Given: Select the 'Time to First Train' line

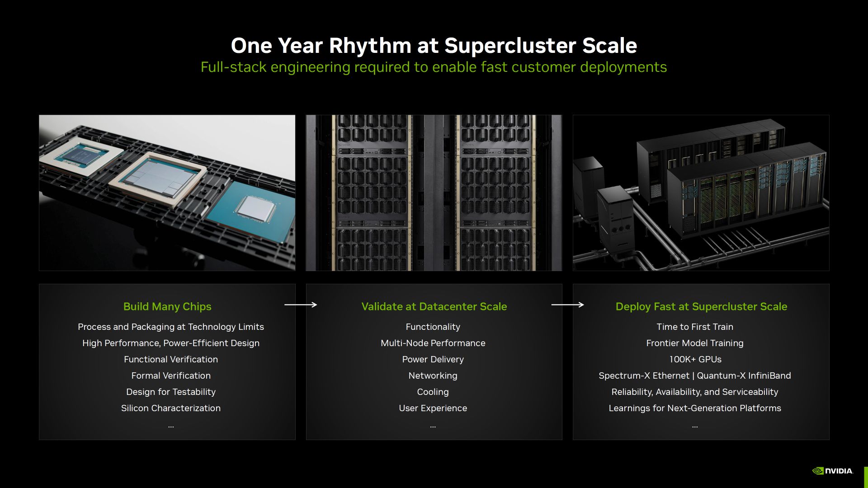Looking at the screenshot, I should click(695, 327).
